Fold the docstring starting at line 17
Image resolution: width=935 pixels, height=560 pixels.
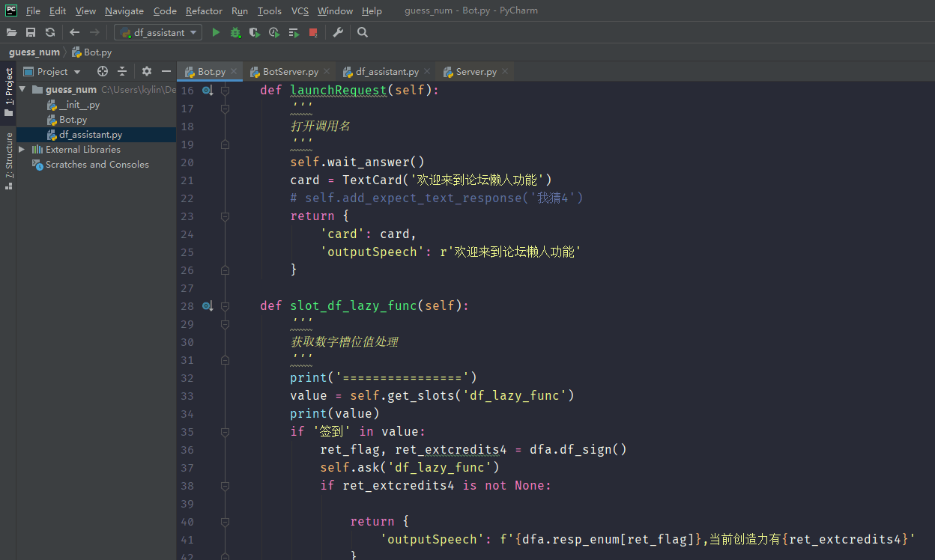click(x=225, y=109)
